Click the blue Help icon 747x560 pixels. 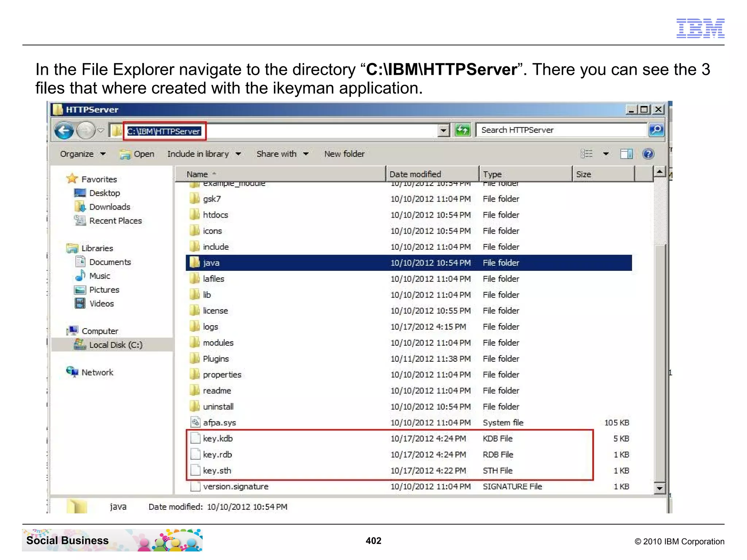point(648,154)
